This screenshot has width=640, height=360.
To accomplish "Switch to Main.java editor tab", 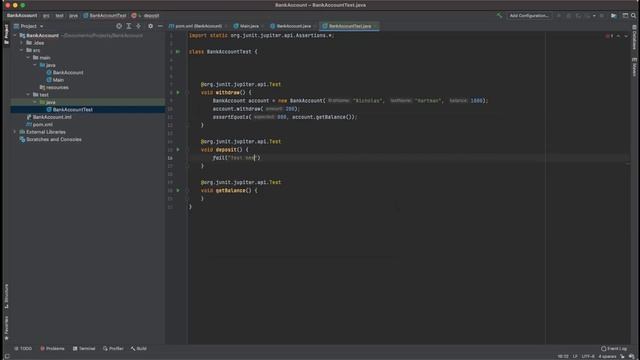I will pos(249,26).
